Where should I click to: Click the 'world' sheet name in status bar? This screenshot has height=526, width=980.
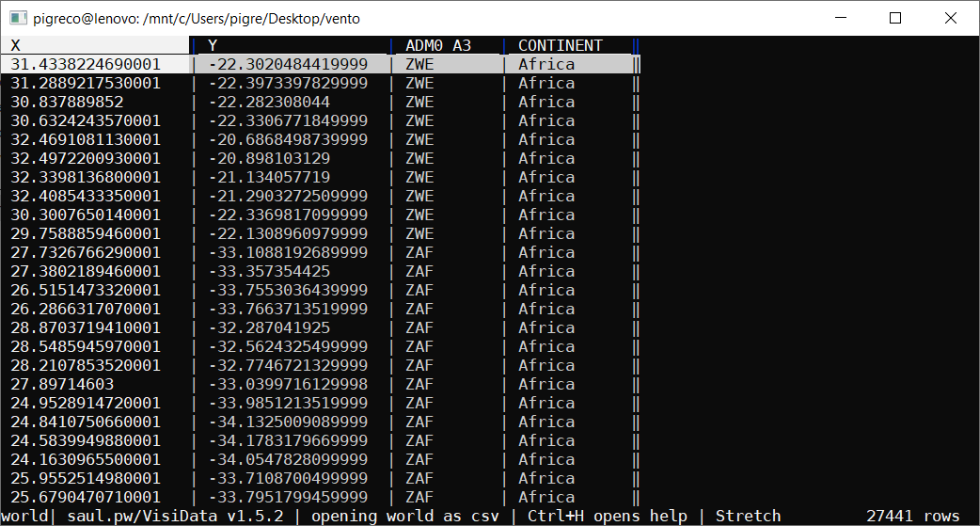click(24, 516)
